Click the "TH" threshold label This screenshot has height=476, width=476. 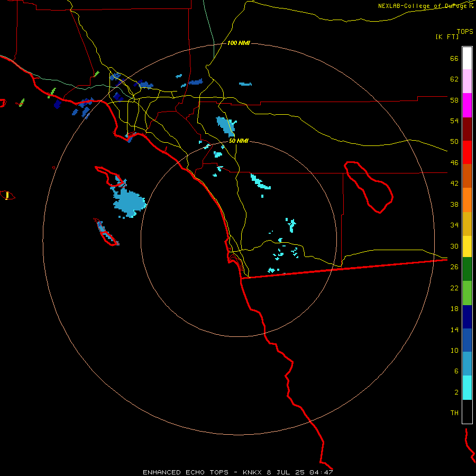pos(454,413)
